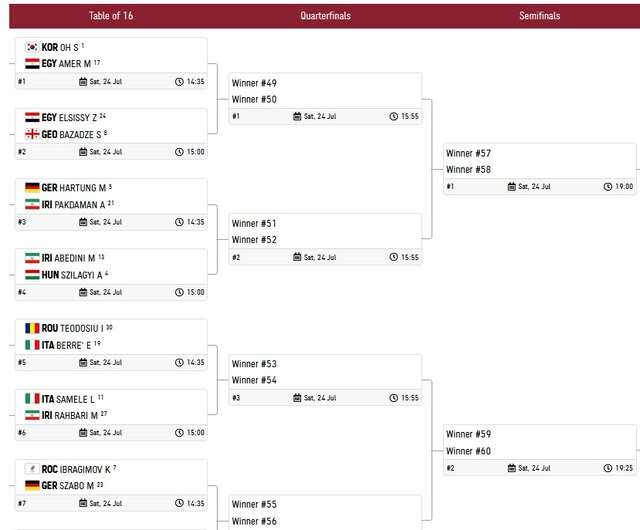Click Romania flag beside TEODOSIU I
The height and width of the screenshot is (530, 640).
coord(32,328)
